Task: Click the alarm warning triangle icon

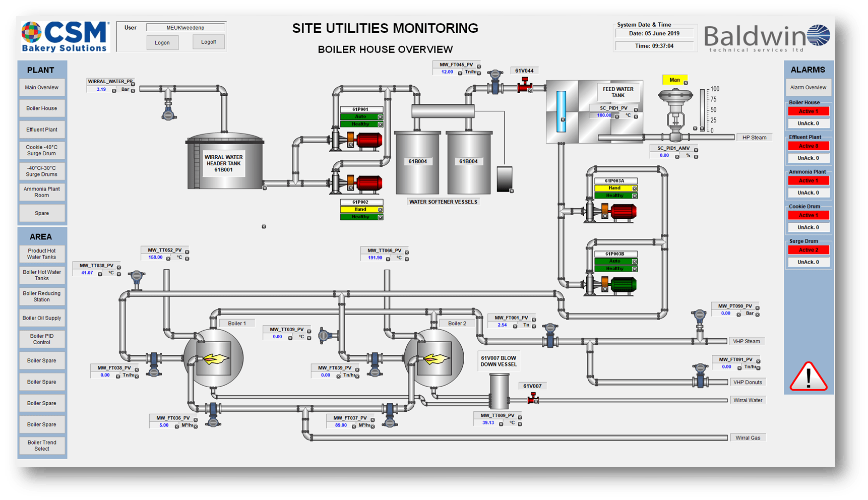Action: (x=808, y=377)
